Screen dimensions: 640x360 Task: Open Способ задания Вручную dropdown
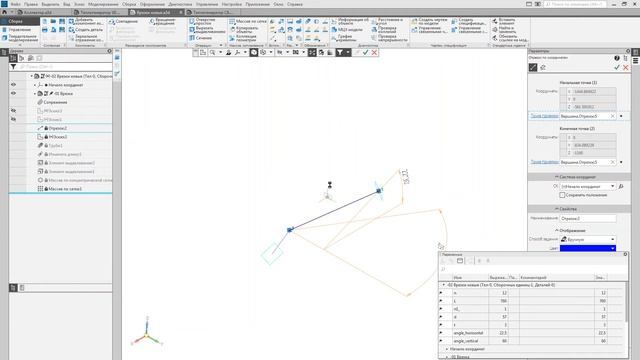[x=587, y=239]
